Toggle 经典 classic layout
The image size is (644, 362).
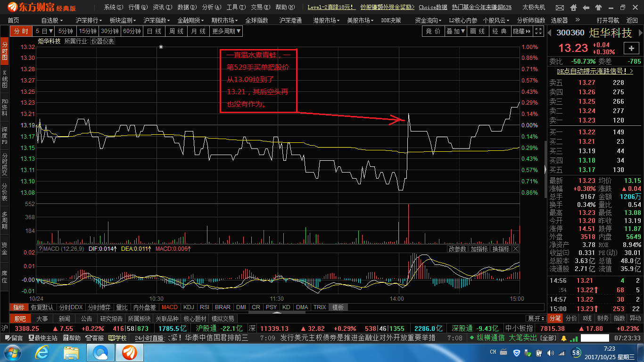(500, 31)
